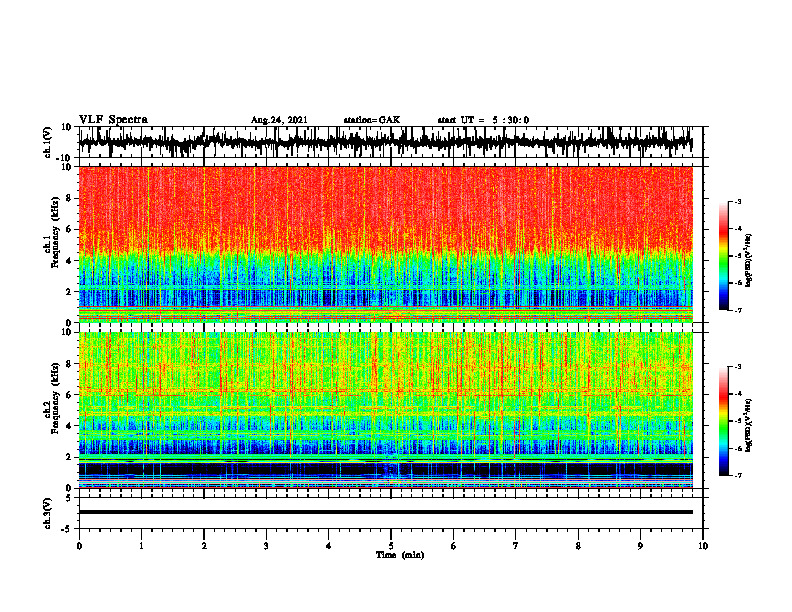The height and width of the screenshot is (612, 792).
Task: Click the 2 kHz tick label on ch.1 spectrogram
Action: coord(69,292)
